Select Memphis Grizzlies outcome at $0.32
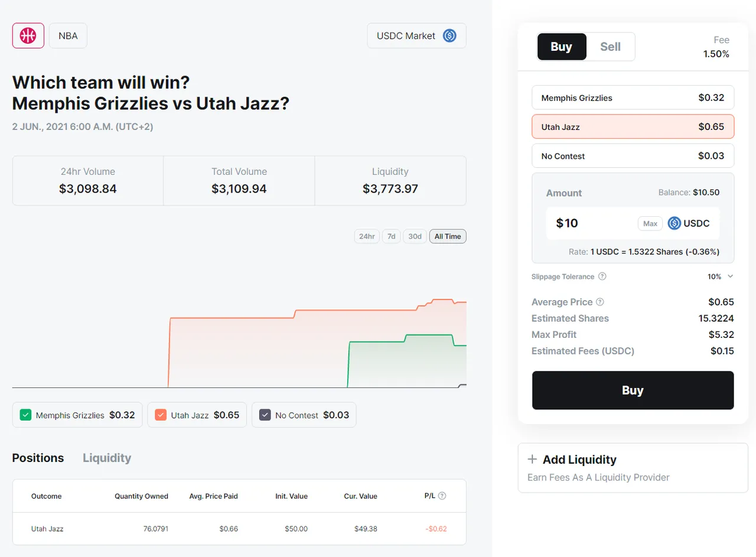 point(633,97)
